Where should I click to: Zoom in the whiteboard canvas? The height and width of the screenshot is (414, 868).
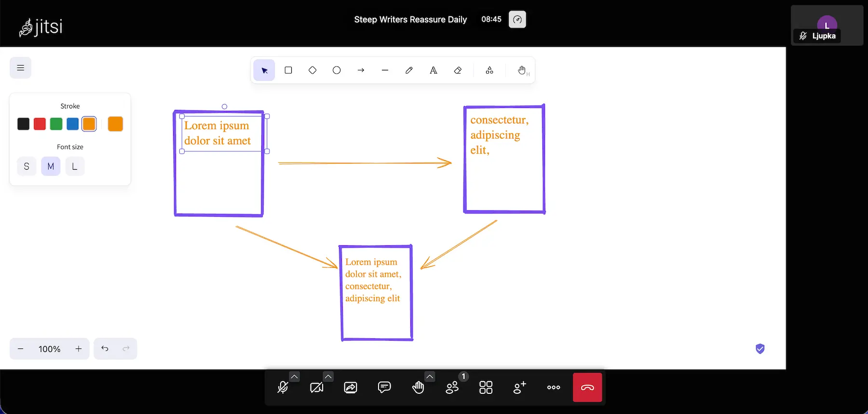pyautogui.click(x=79, y=349)
